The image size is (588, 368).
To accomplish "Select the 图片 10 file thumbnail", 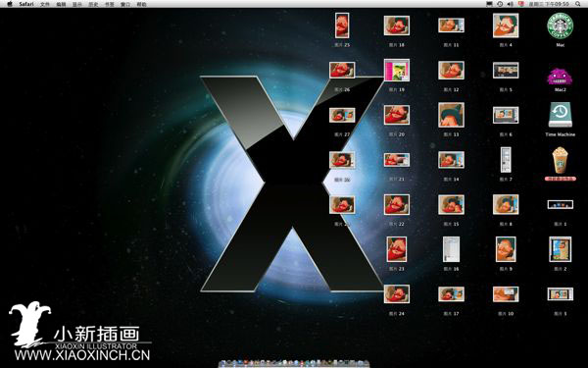I will (x=506, y=294).
